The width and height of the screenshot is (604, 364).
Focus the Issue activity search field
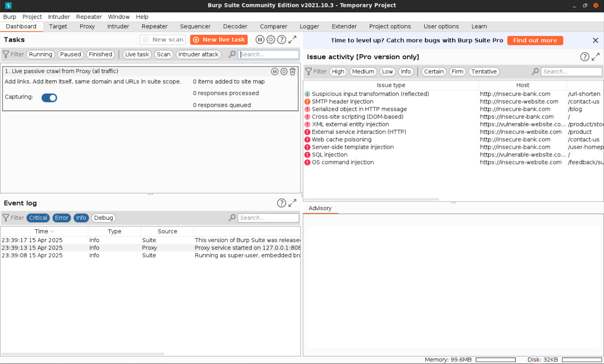[572, 72]
